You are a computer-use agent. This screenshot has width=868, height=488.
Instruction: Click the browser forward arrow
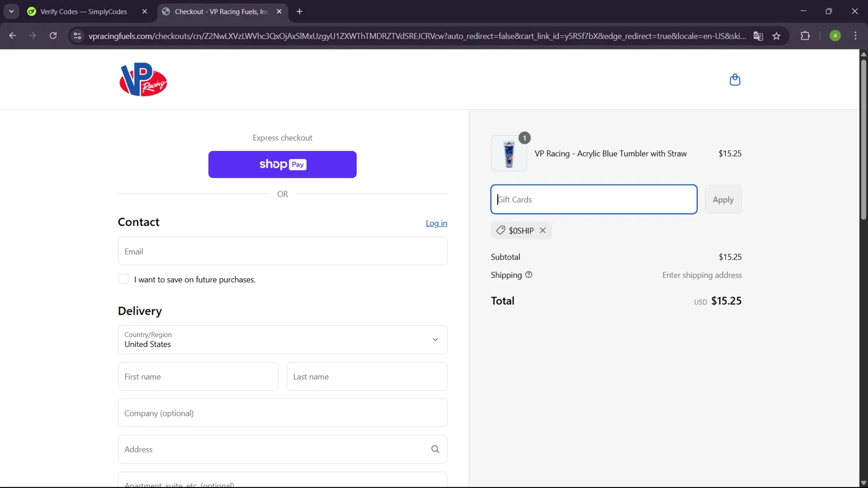tap(32, 36)
